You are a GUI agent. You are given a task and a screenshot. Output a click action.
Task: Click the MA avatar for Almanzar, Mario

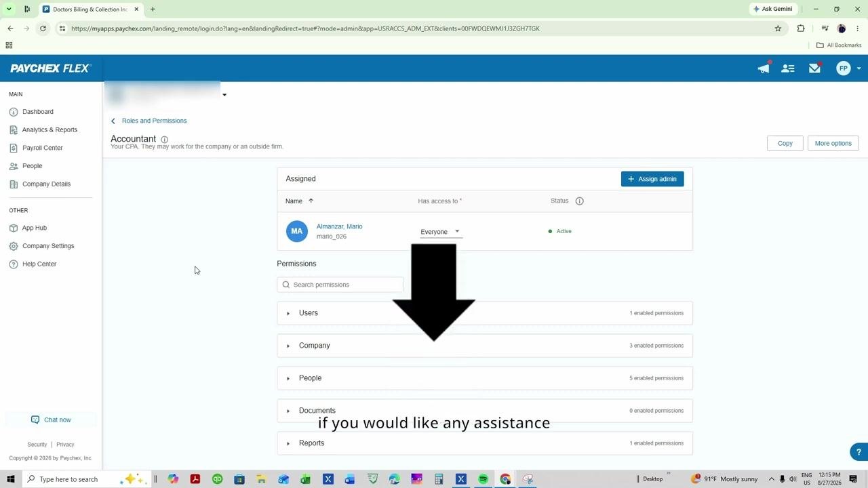pyautogui.click(x=296, y=231)
